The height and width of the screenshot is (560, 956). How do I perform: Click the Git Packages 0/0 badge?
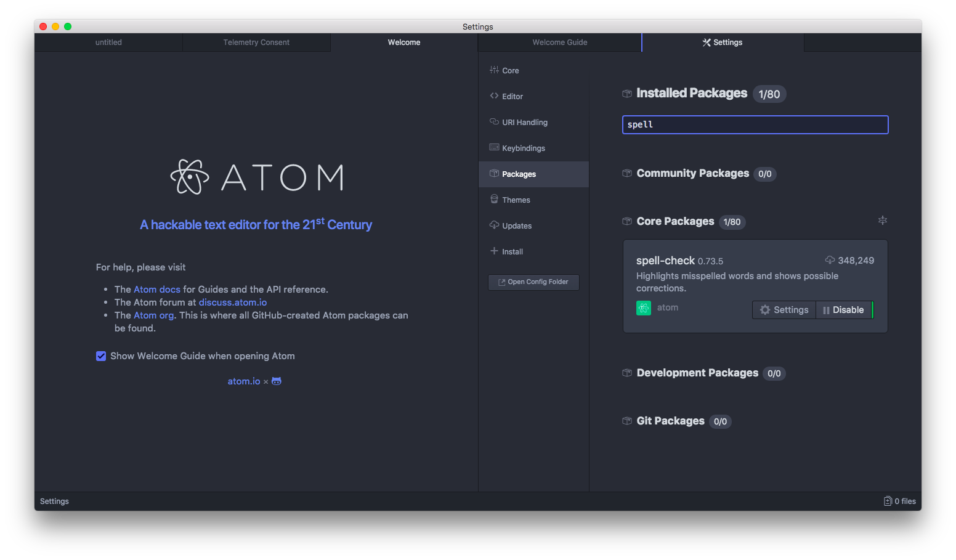click(720, 422)
